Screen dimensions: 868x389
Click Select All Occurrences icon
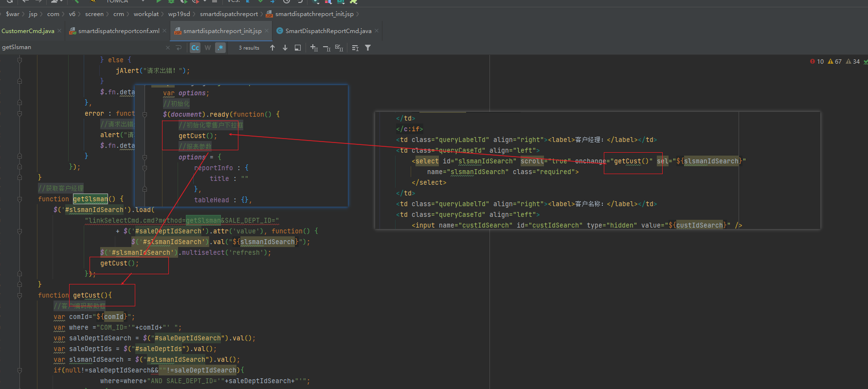coord(339,48)
